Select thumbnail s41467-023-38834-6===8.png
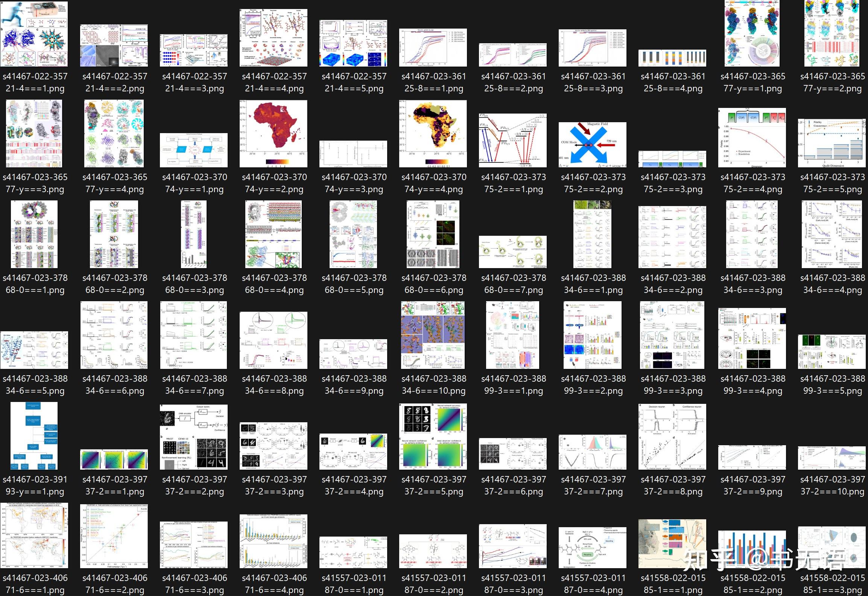This screenshot has width=868, height=596. tap(274, 340)
